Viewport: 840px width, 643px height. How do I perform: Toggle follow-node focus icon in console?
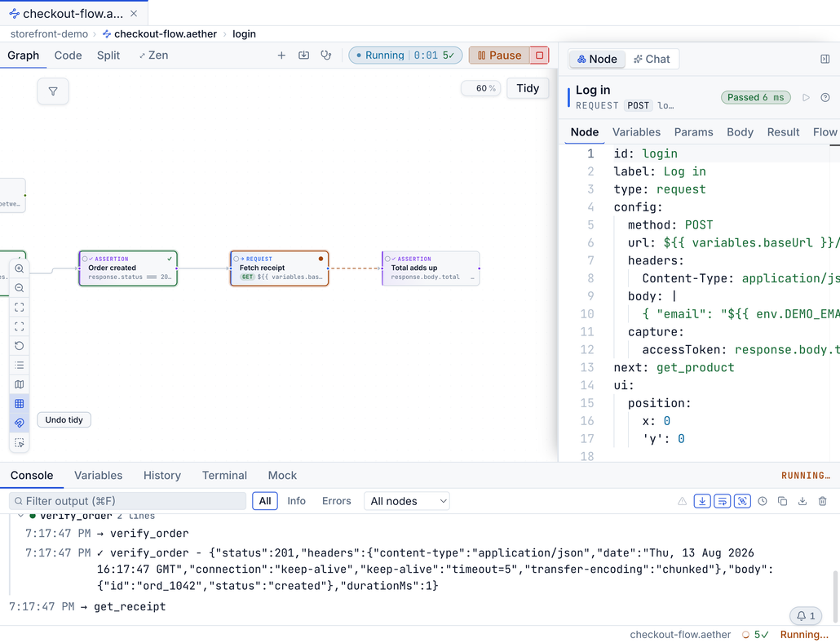[742, 502]
